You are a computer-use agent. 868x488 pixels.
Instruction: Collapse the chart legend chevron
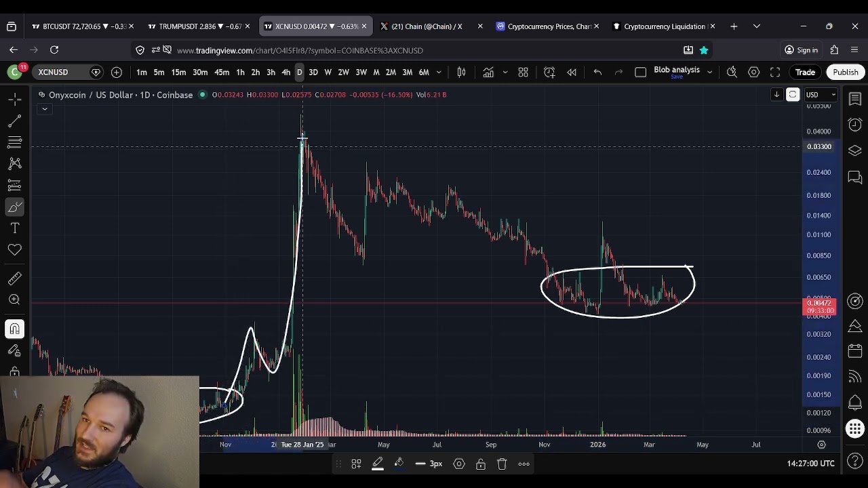45,109
